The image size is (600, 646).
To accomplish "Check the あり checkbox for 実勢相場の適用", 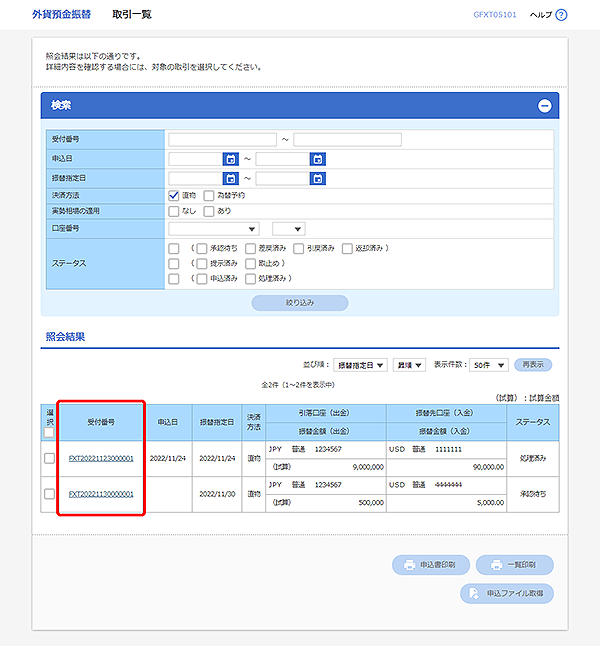I will click(x=209, y=211).
